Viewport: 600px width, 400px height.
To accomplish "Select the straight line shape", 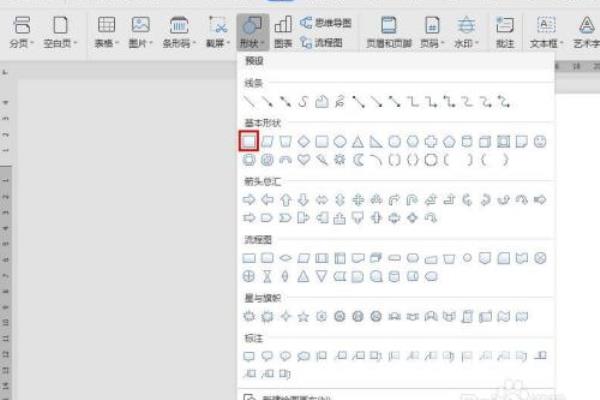I will coord(249,101).
